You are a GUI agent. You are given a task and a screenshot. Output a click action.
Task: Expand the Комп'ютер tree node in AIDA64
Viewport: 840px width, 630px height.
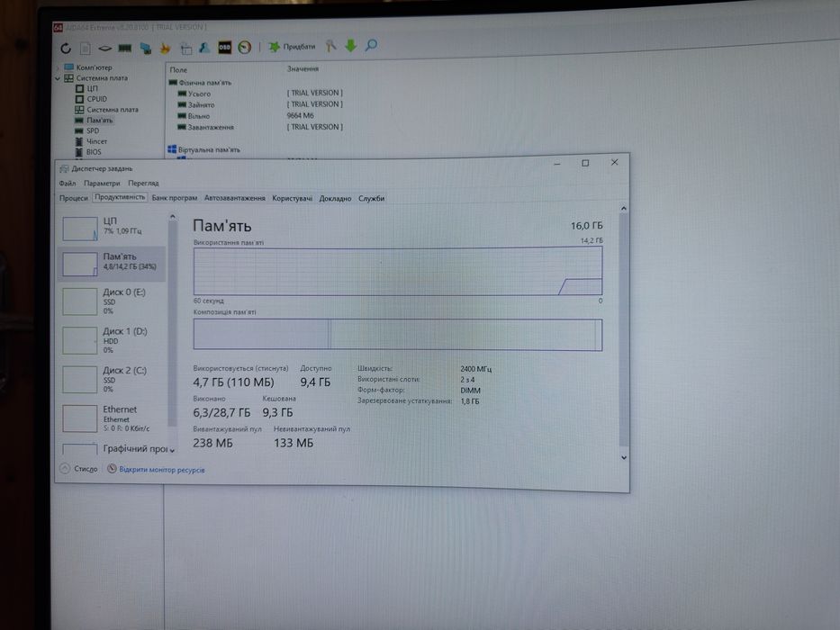click(58, 68)
